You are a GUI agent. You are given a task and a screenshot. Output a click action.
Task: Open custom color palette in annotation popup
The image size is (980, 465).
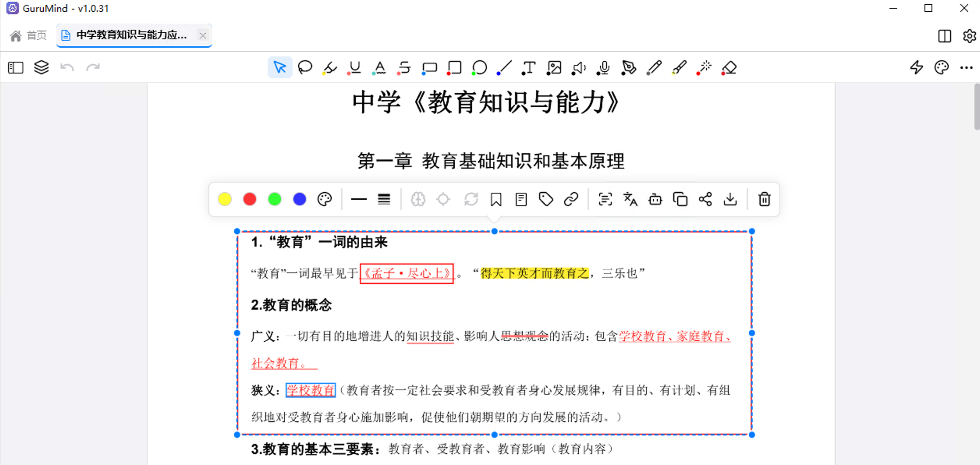pyautogui.click(x=325, y=199)
